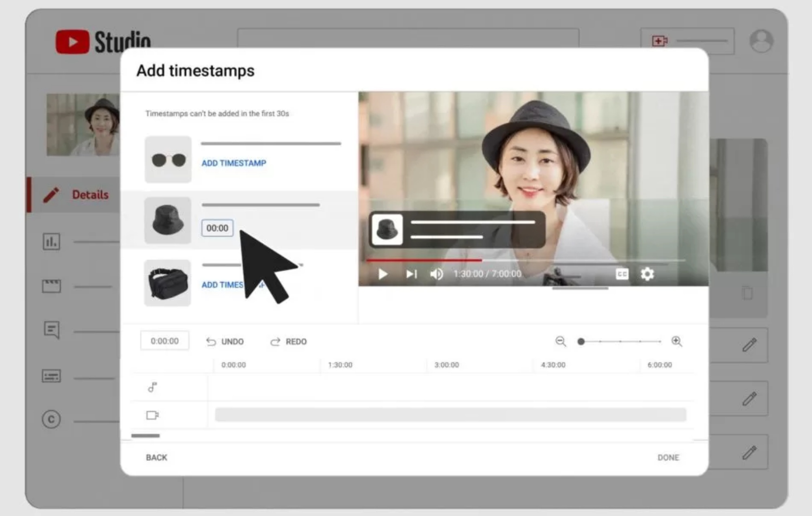Click ADD TIMESTAMP for third product item

(x=233, y=285)
